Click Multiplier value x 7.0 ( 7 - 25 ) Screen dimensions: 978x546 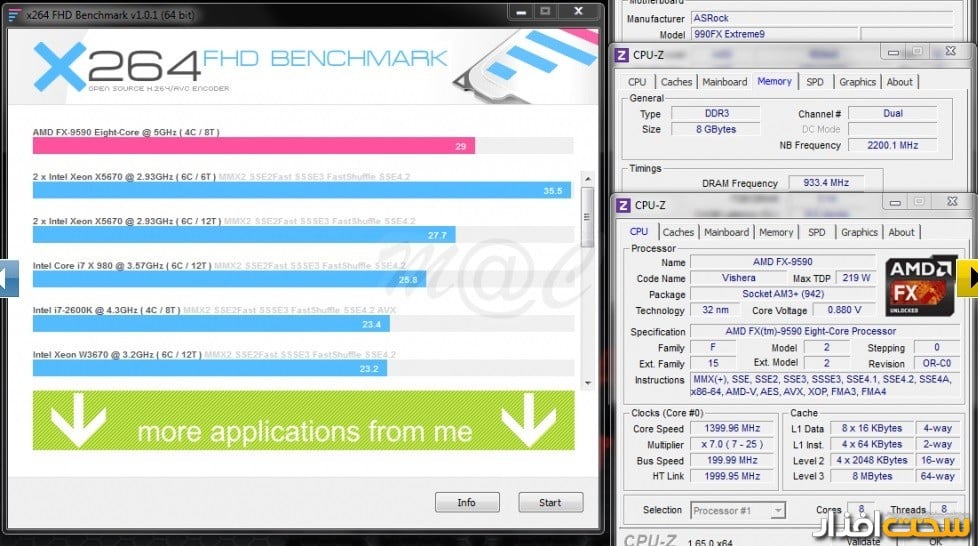point(732,445)
